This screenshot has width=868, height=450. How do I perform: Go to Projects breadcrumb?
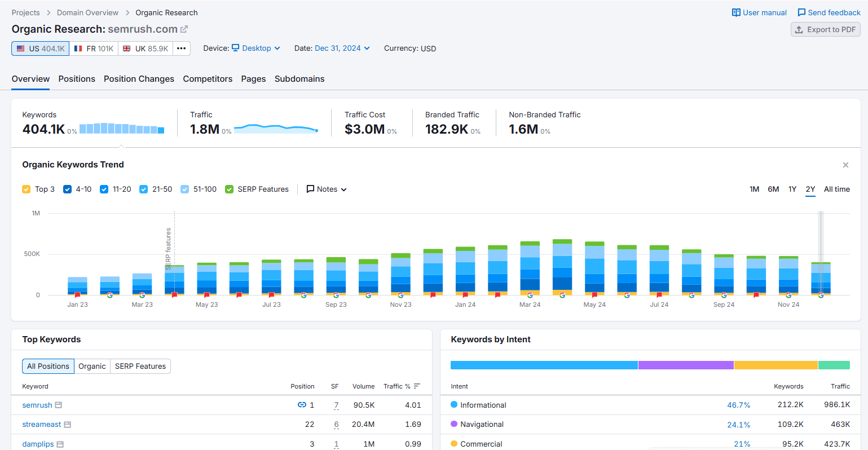[x=26, y=12]
